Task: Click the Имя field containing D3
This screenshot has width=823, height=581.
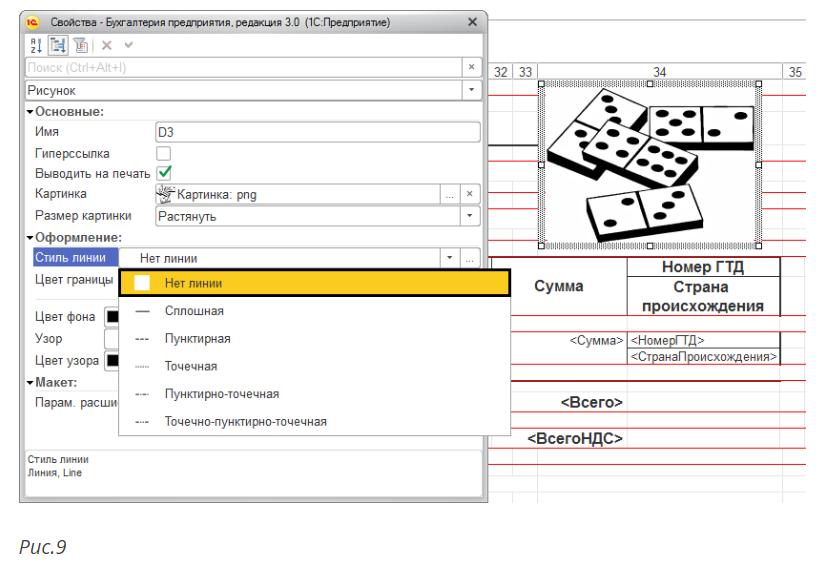Action: pyautogui.click(x=317, y=132)
